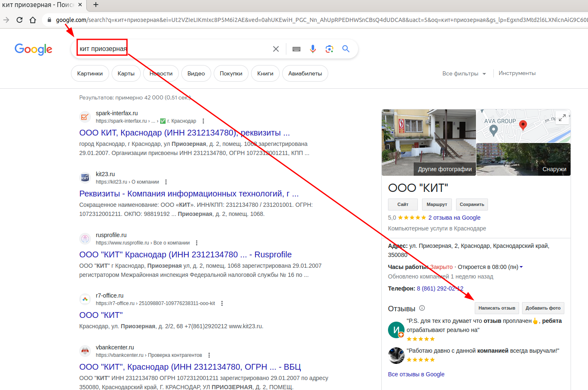Open Google Lens camera search
The image size is (588, 390).
(329, 48)
